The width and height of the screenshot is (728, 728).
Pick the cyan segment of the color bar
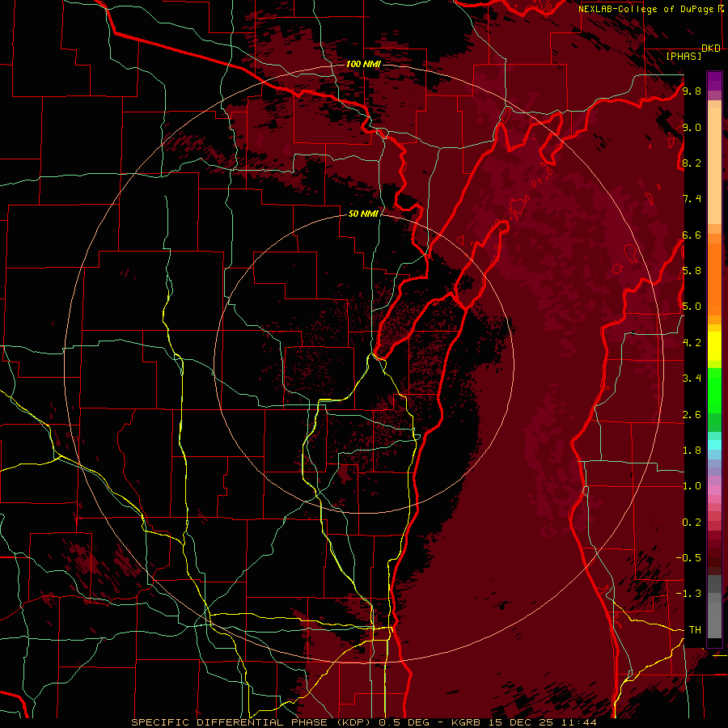pos(714,445)
